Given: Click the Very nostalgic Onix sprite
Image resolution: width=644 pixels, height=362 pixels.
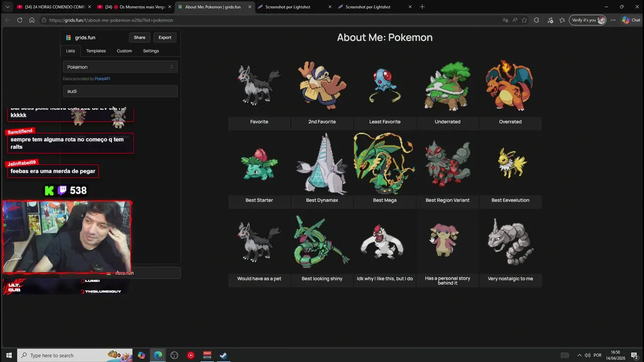Looking at the screenshot, I should tap(510, 242).
